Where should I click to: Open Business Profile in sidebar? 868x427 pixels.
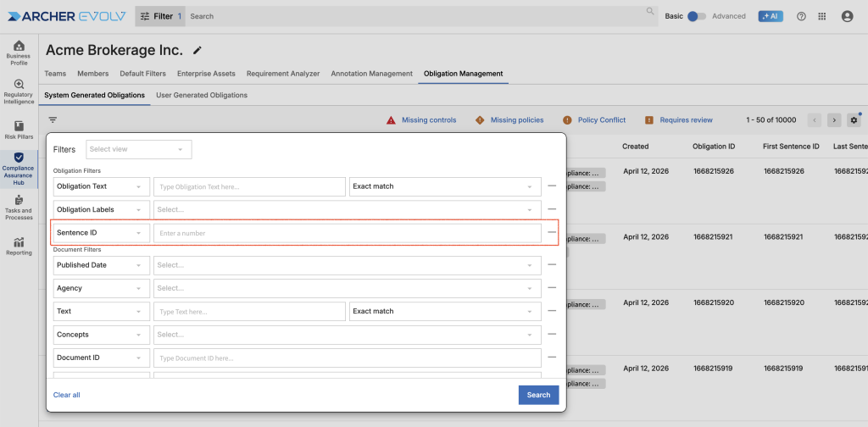pos(18,53)
